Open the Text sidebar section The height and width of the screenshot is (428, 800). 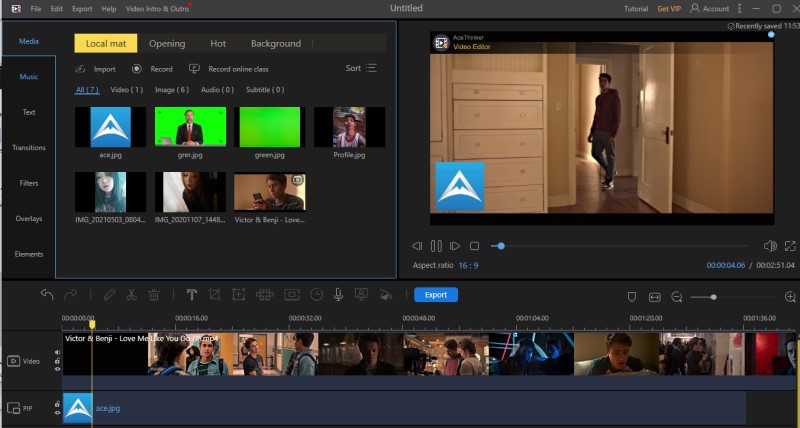[29, 112]
